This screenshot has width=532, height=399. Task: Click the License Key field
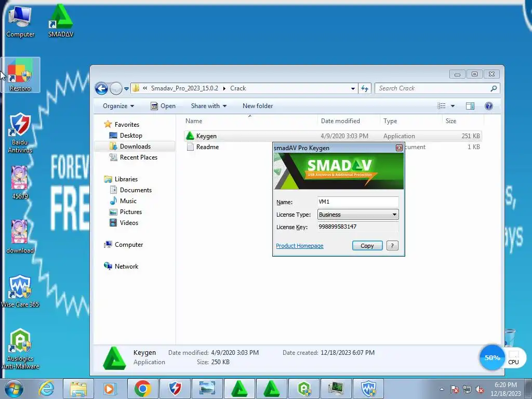[x=357, y=227]
